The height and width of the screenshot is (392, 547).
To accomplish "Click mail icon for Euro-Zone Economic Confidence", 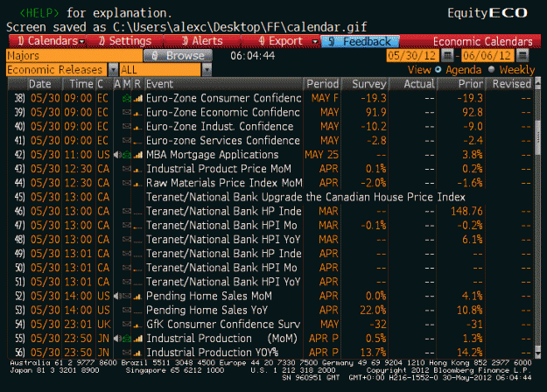I will coord(127,112).
